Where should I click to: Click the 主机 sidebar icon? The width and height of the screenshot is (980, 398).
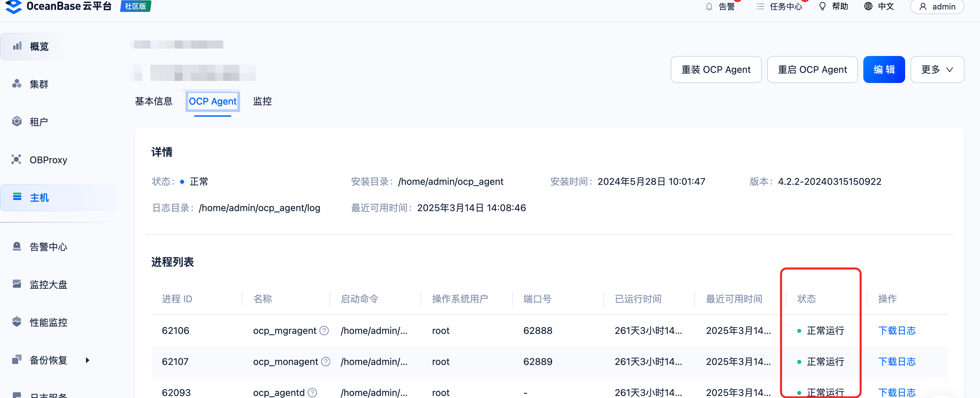17,197
